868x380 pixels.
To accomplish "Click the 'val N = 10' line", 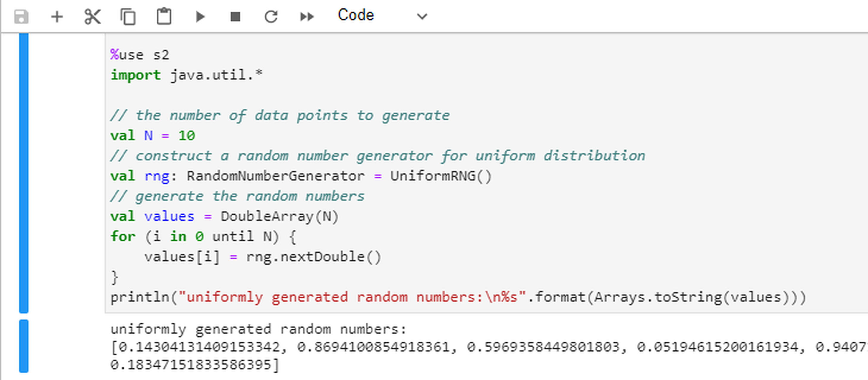I will 153,135.
